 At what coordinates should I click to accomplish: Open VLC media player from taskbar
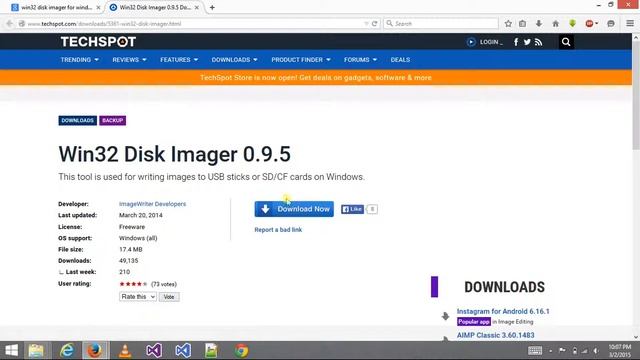pos(125,351)
